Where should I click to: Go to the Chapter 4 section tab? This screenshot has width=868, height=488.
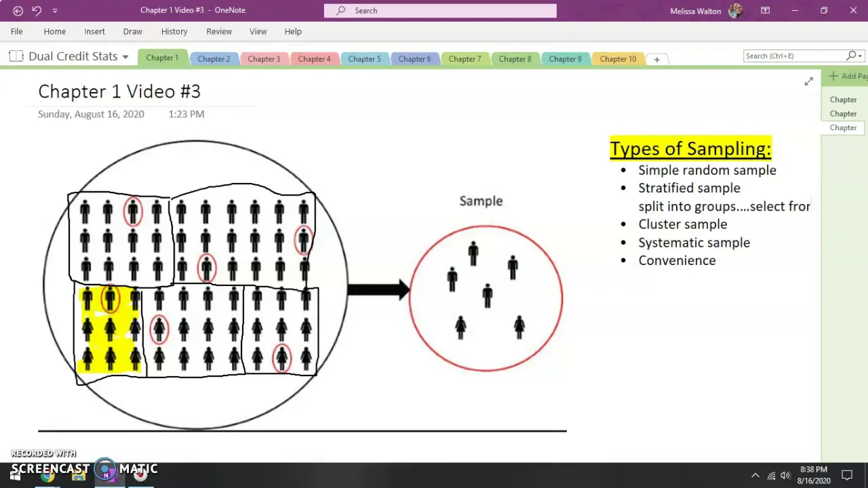coord(314,59)
